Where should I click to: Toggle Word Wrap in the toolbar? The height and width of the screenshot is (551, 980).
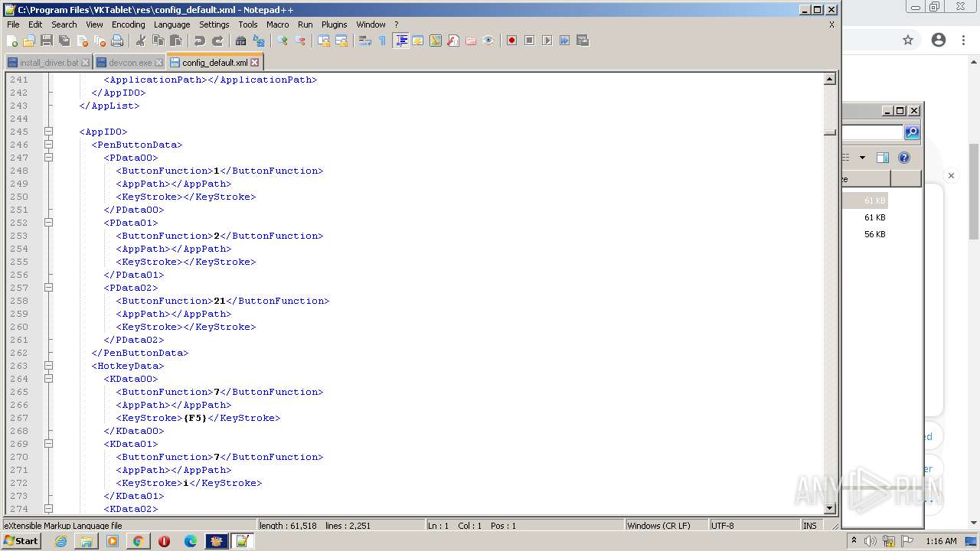364,41
